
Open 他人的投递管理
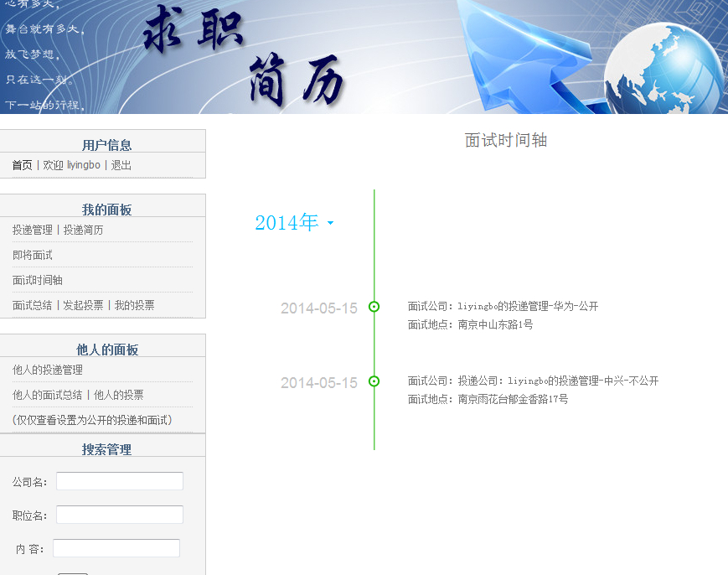[48, 370]
